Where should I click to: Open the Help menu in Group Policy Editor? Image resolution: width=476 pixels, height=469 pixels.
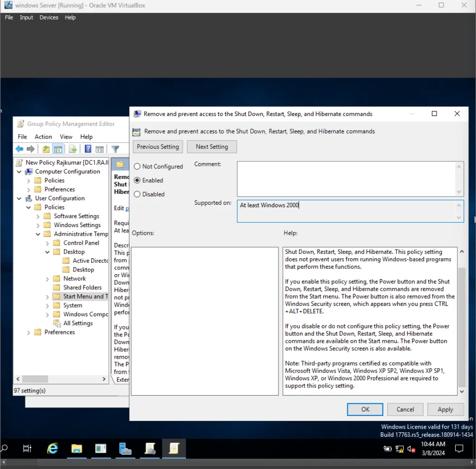[86, 137]
